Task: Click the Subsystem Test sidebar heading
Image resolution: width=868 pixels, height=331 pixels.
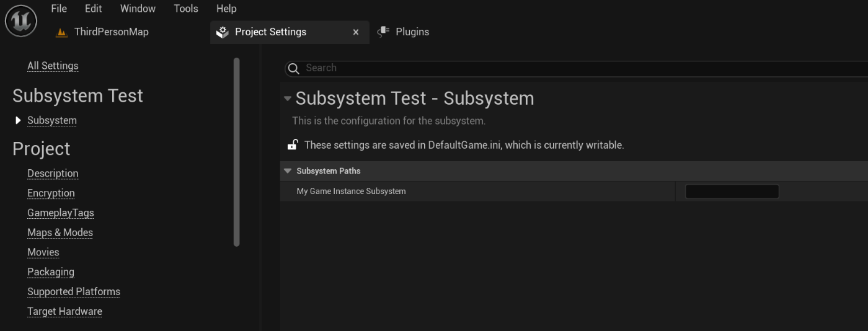Action: pyautogui.click(x=77, y=95)
